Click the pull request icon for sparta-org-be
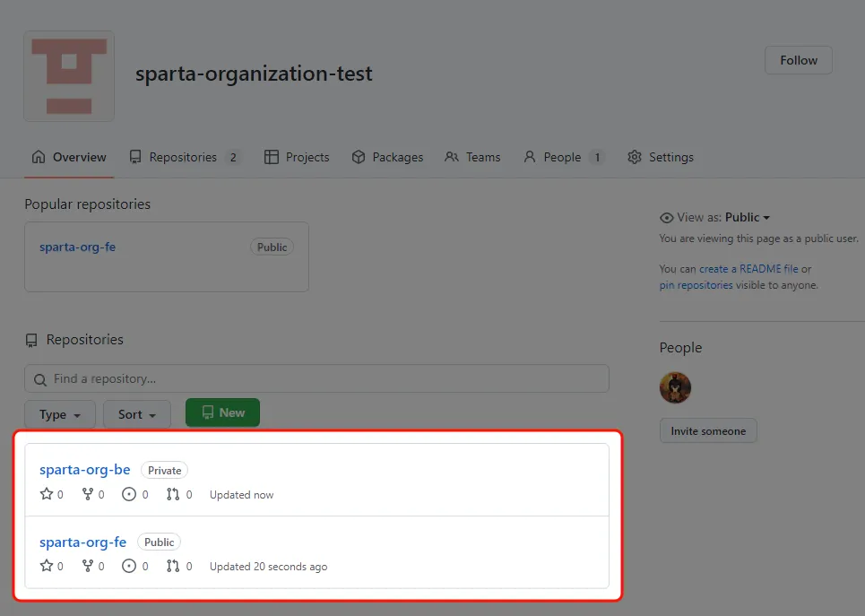 173,494
